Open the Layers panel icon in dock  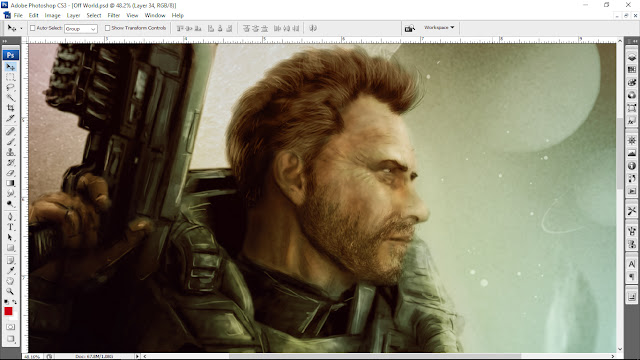coord(632,57)
